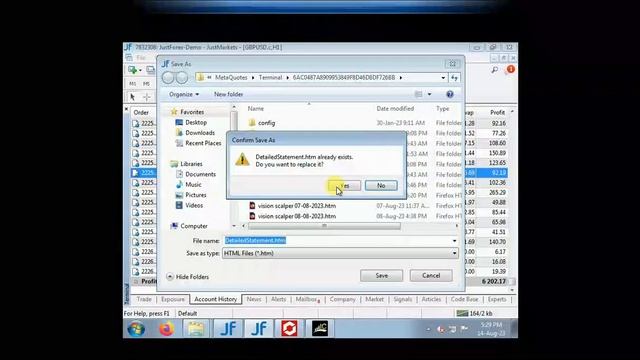
Task: Click back navigation arrow in Save As
Action: (168, 78)
